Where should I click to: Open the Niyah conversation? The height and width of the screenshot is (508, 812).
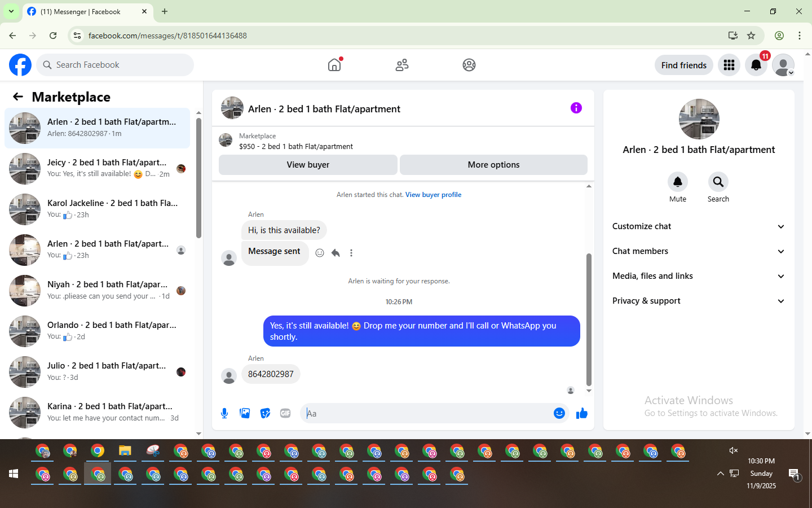tap(97, 291)
